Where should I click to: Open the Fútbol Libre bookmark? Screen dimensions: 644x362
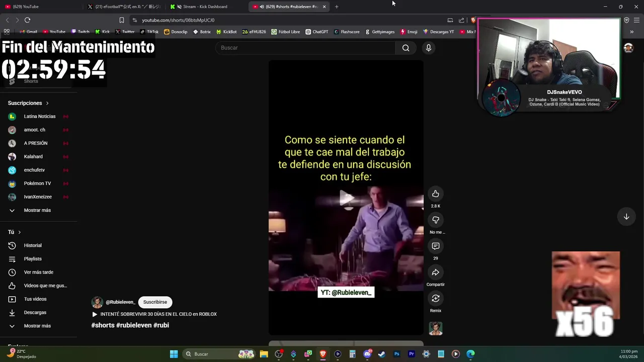tap(286, 32)
